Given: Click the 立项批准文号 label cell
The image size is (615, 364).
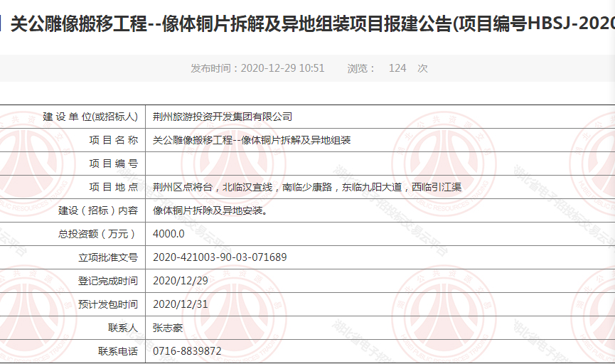Looking at the screenshot, I should [x=108, y=257].
